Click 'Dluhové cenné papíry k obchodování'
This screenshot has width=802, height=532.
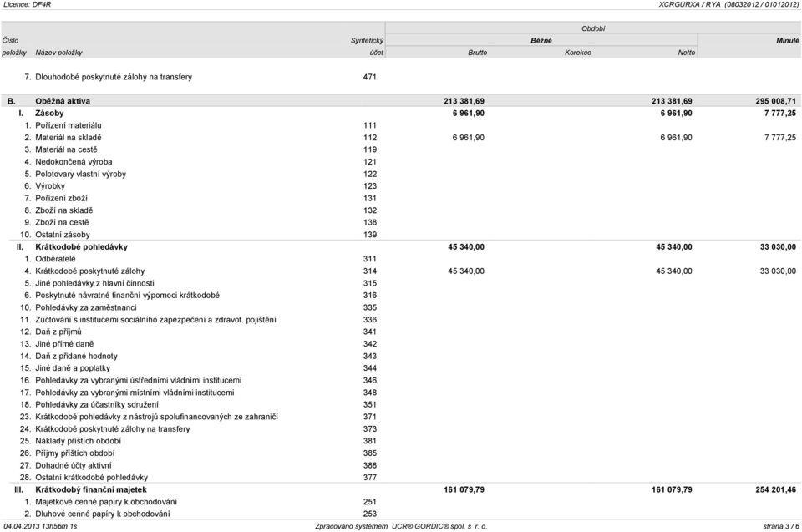(x=102, y=514)
